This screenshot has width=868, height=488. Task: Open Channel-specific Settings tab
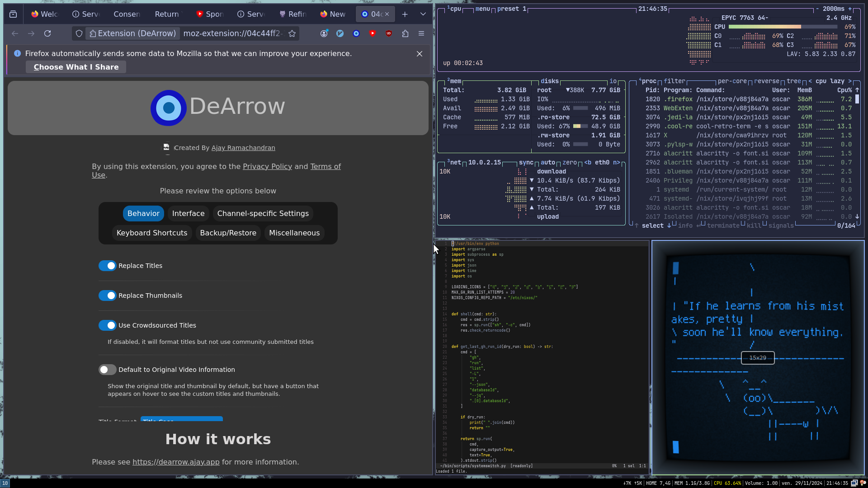[x=263, y=213]
